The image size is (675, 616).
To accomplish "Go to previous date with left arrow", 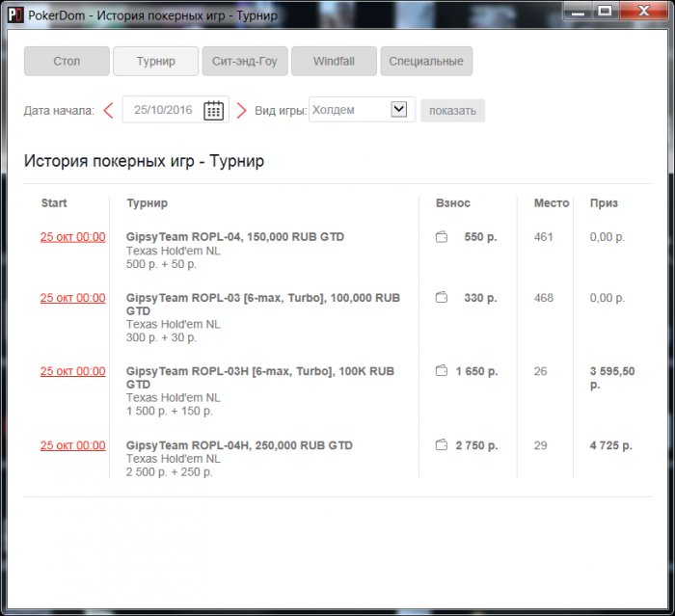I will [108, 111].
